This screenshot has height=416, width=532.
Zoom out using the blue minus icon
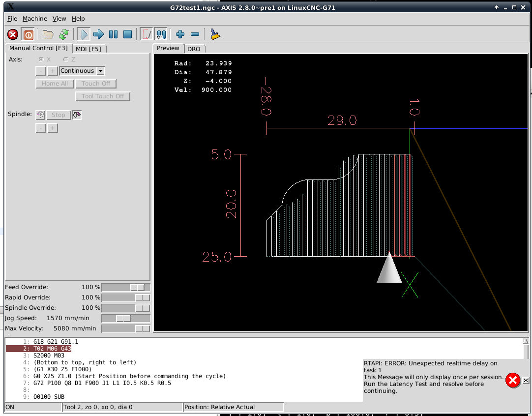pyautogui.click(x=195, y=34)
